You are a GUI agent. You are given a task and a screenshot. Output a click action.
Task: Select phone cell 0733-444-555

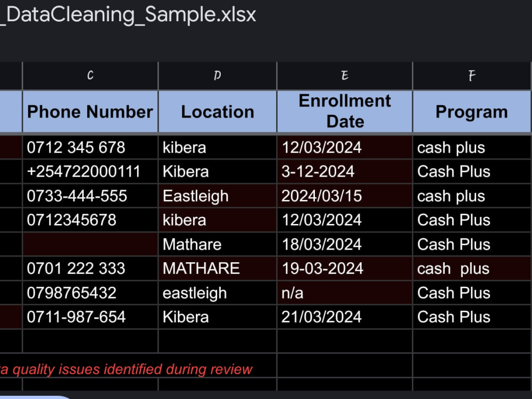pos(90,196)
